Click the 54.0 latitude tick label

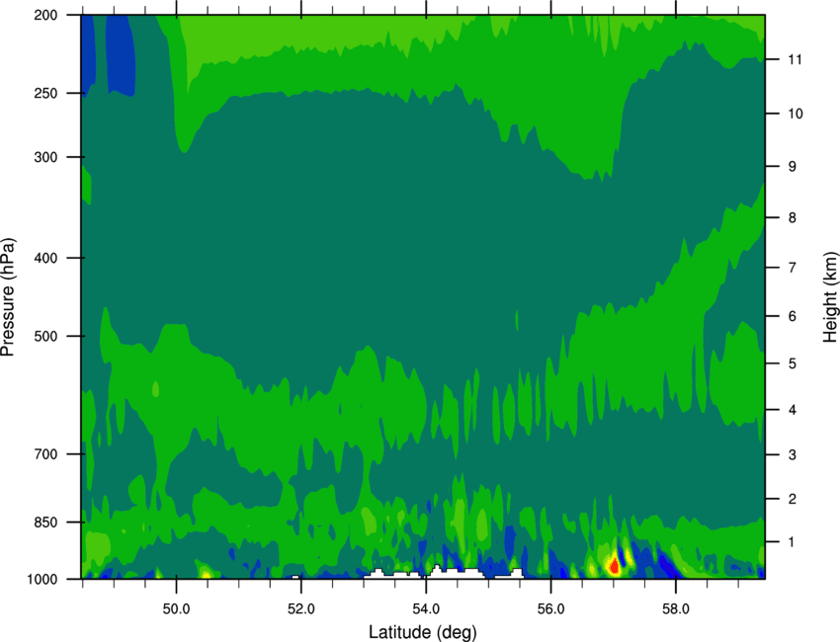[426, 608]
